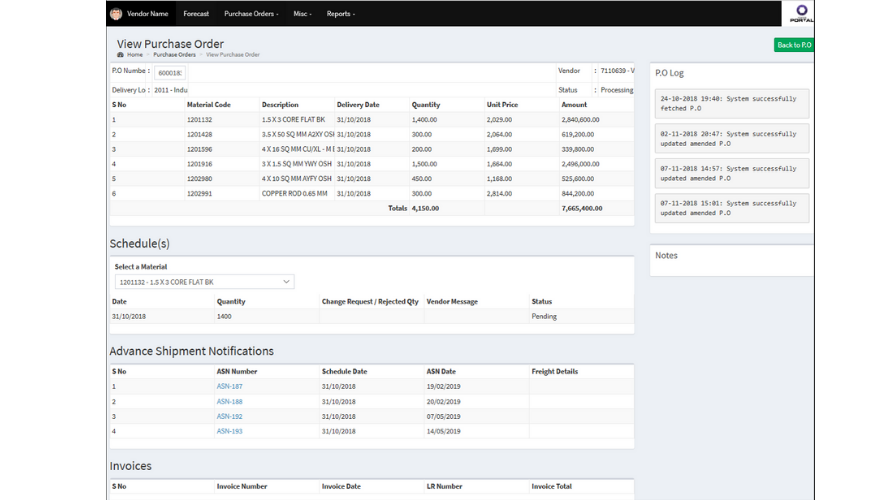This screenshot has width=890, height=500.
Task: Click the delivery location value 2011 - Indu
Action: click(x=171, y=90)
